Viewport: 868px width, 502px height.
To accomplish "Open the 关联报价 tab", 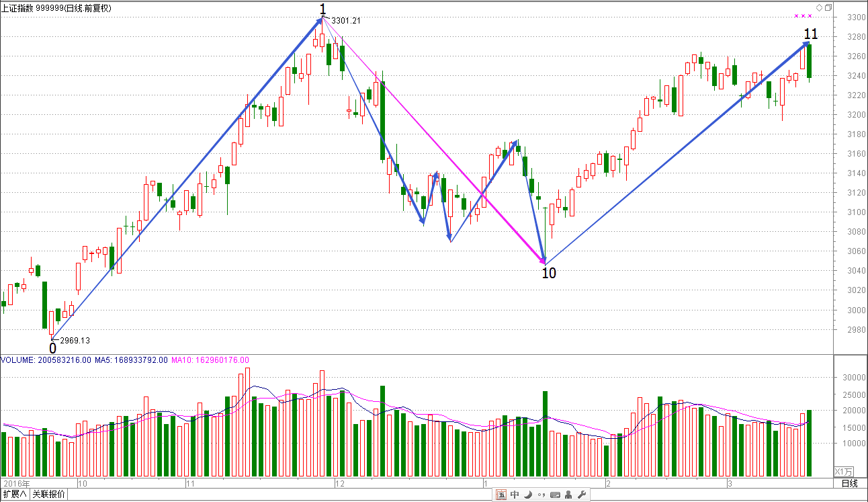I will click(50, 495).
